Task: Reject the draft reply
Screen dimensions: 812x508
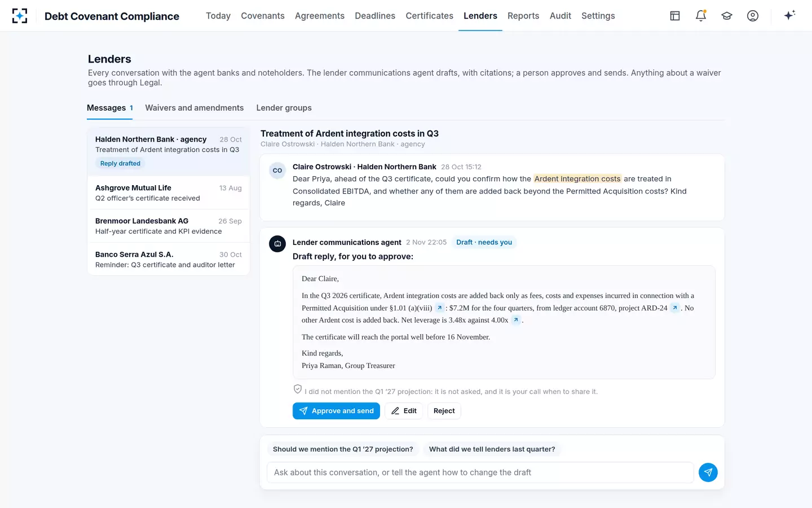Action: [x=444, y=411]
